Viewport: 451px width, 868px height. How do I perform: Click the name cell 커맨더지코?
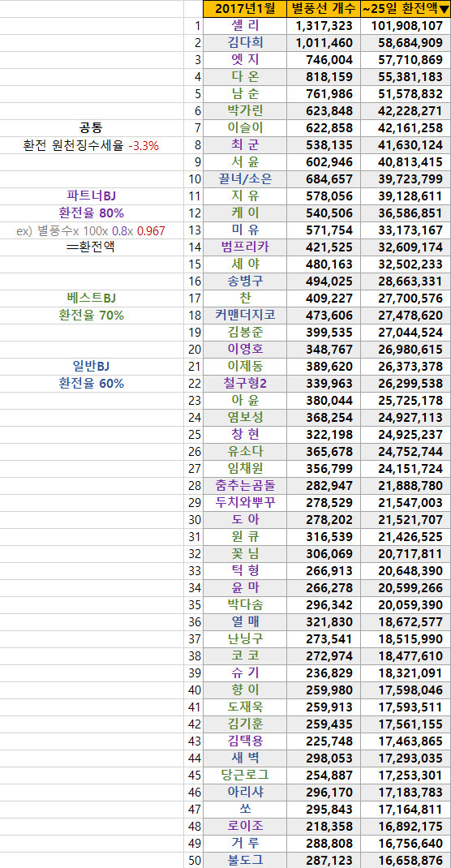pos(245,315)
